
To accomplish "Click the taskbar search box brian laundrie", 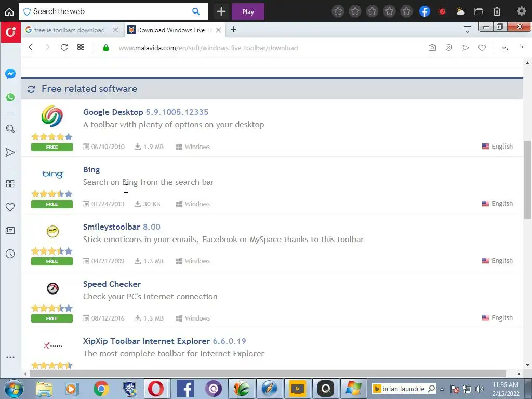I will [x=404, y=389].
